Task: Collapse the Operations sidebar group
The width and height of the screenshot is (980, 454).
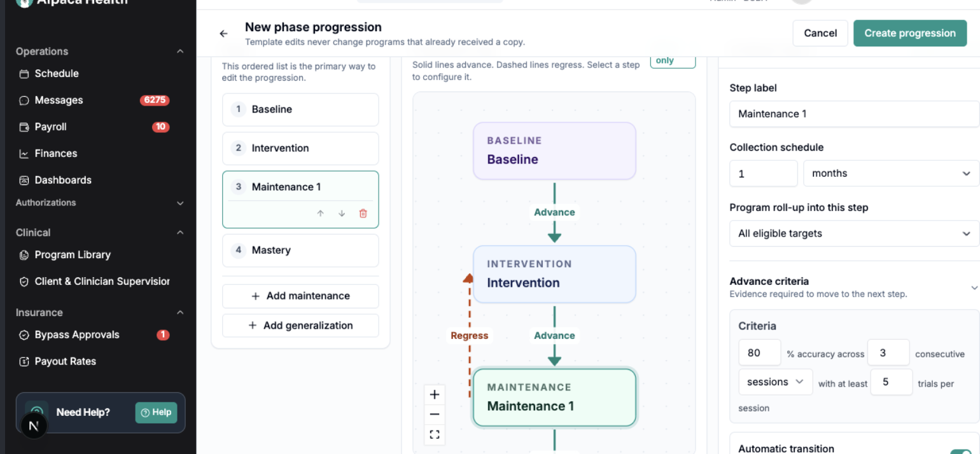Action: [180, 51]
